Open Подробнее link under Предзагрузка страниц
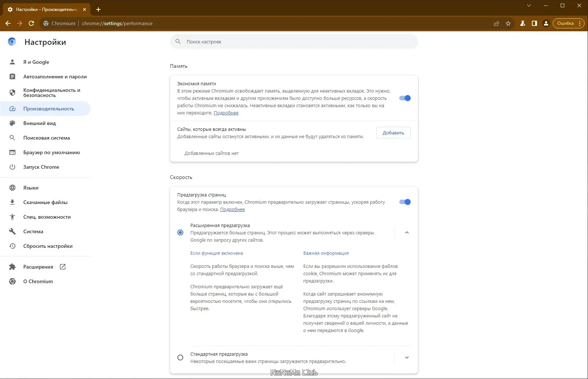Screen dimensions: 588x379 pyautogui.click(x=232, y=210)
